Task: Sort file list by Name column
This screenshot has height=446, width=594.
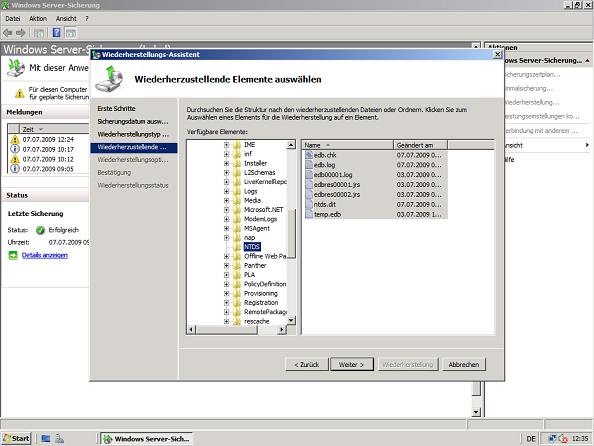Action: click(x=347, y=145)
